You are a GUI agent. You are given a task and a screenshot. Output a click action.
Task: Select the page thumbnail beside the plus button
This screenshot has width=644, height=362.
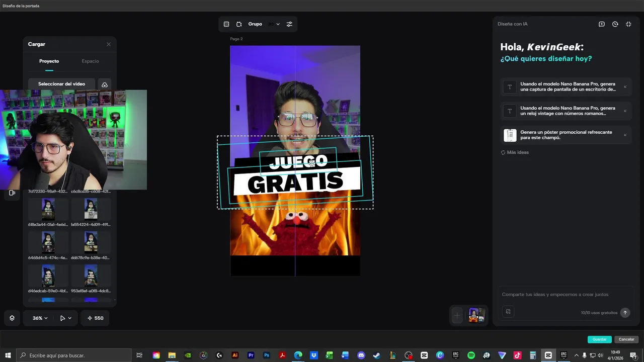coord(476,315)
